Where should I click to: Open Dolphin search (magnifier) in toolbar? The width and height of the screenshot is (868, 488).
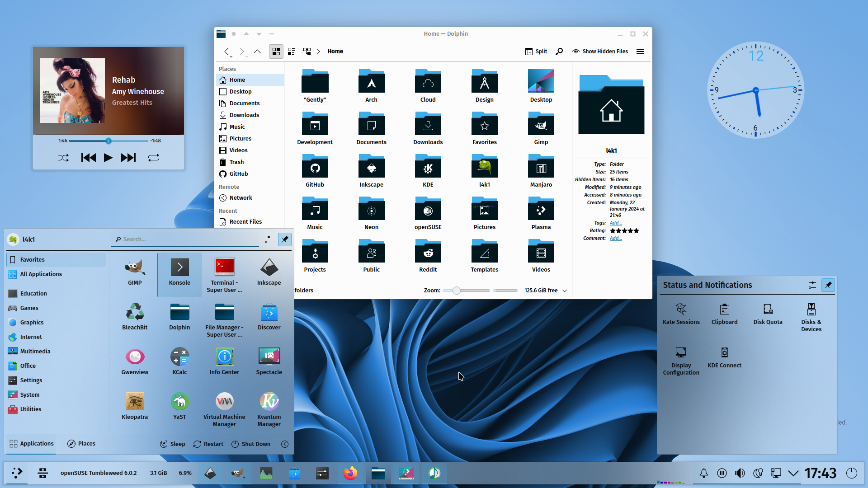tap(559, 52)
